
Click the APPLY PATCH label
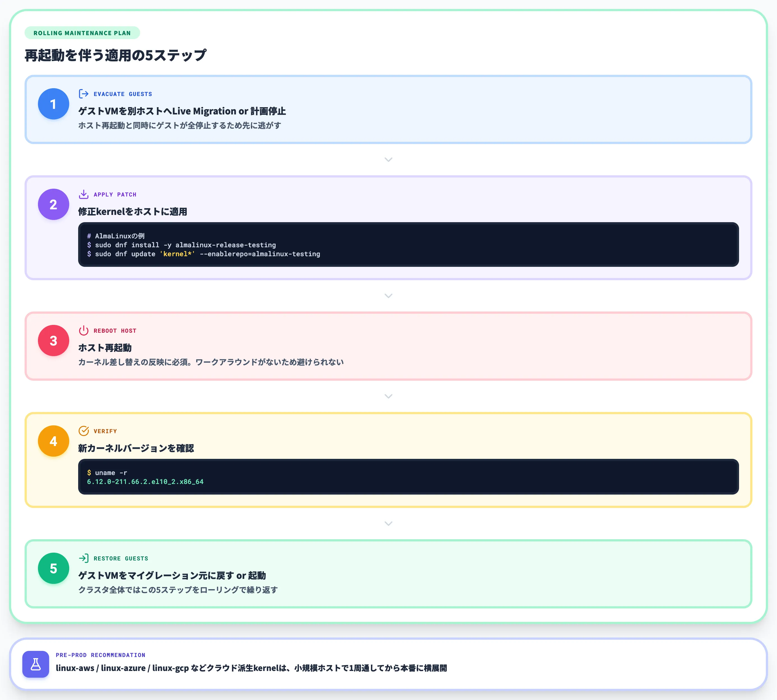[x=115, y=195]
